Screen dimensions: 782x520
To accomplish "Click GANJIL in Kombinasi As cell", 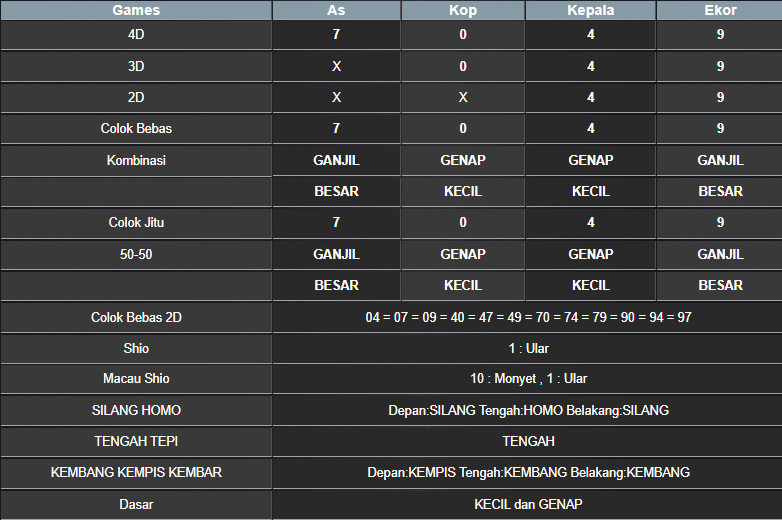I will pos(337,161).
